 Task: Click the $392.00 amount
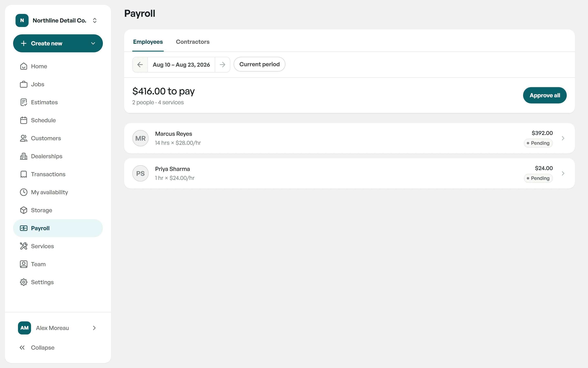coord(542,133)
